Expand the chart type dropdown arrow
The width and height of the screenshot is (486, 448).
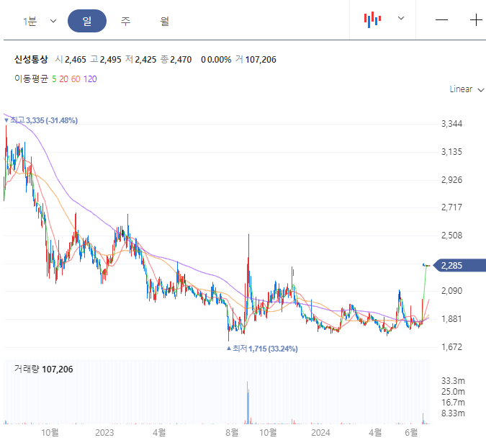(401, 18)
